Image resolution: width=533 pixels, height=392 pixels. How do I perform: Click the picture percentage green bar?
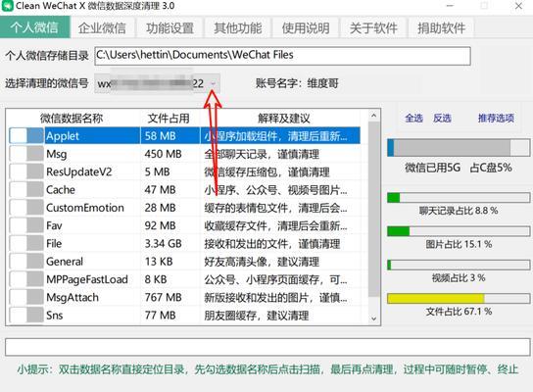[x=459, y=231]
